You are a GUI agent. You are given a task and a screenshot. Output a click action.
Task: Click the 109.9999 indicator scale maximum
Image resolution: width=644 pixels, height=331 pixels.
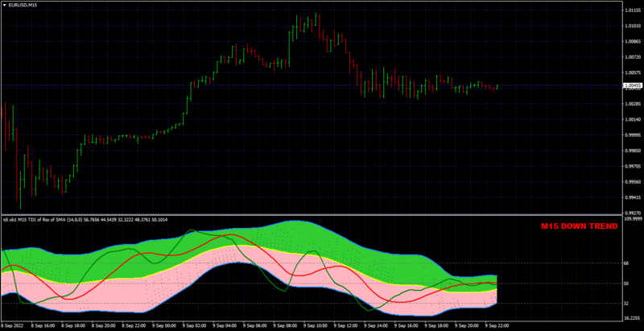point(633,219)
